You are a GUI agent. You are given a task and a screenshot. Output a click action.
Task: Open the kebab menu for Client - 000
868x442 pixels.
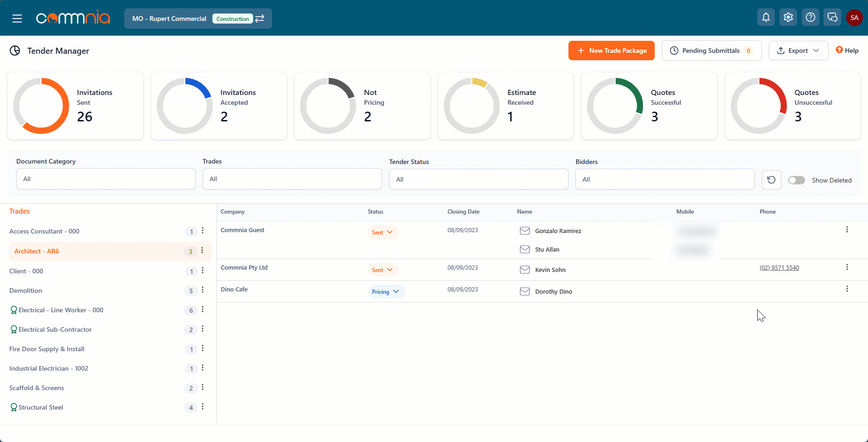[x=203, y=271]
